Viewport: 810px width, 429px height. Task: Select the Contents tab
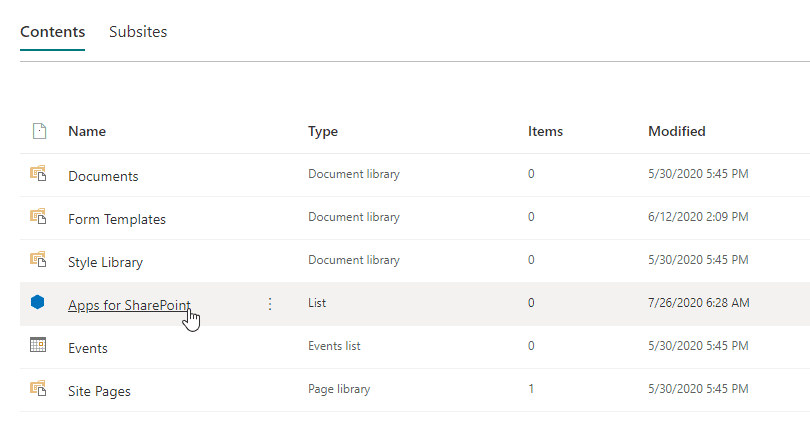click(52, 32)
